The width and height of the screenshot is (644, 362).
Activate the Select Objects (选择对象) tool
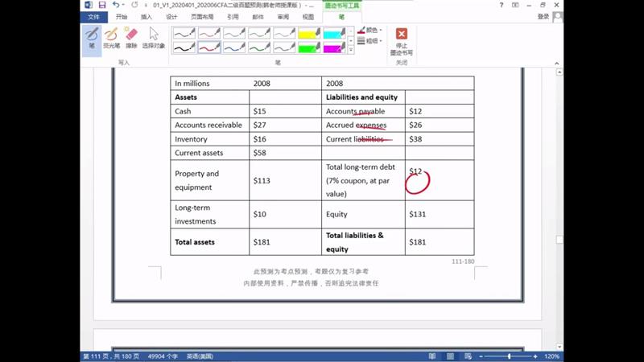(153, 37)
